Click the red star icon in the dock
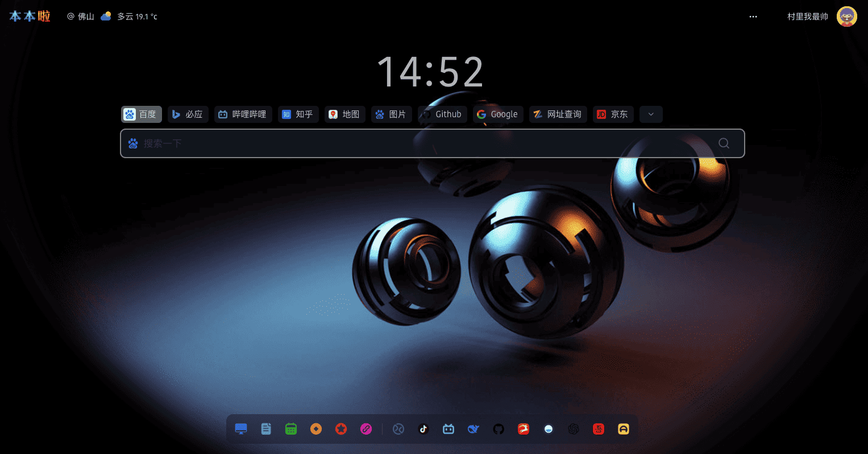 click(x=341, y=429)
